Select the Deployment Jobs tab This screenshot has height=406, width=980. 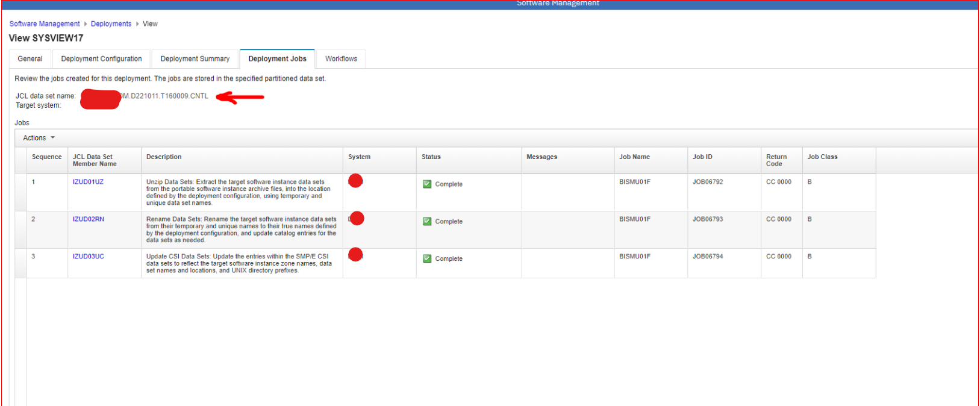277,59
